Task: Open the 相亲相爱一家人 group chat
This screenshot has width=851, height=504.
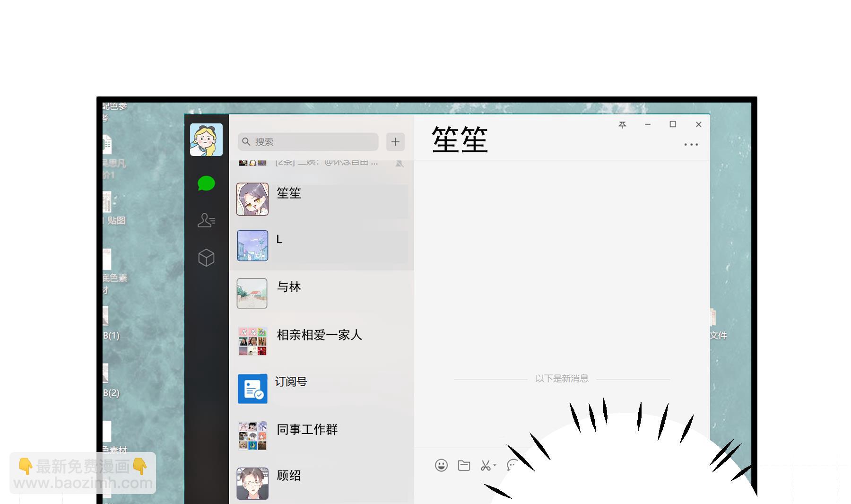Action: click(x=321, y=341)
